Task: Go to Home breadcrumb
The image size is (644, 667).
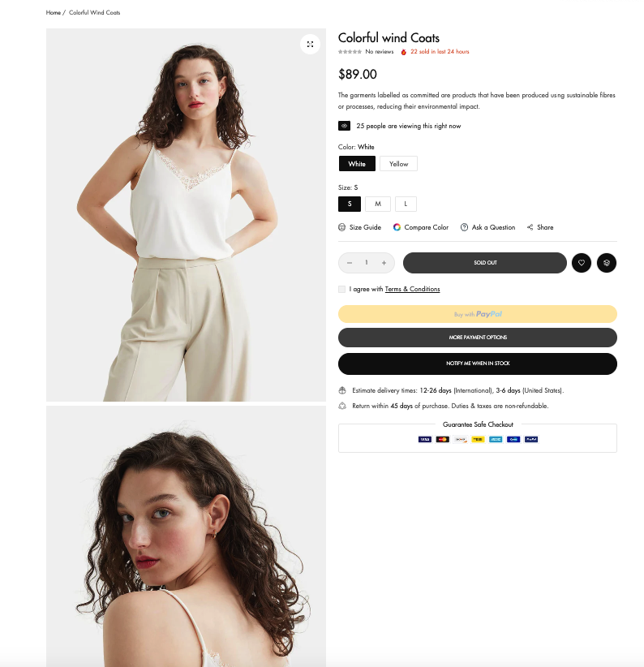Action: pyautogui.click(x=54, y=13)
